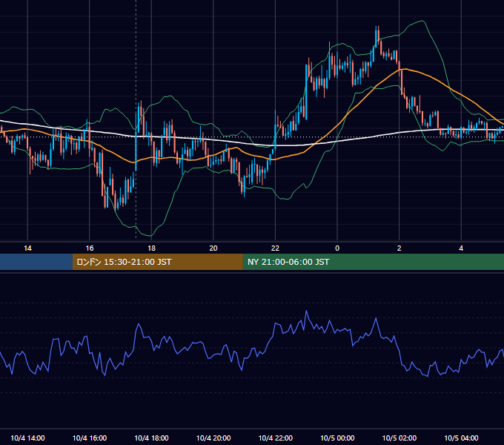This screenshot has height=445, width=504.
Task: Click the 10/4 20:00 label on indicator axis
Action: [x=213, y=438]
